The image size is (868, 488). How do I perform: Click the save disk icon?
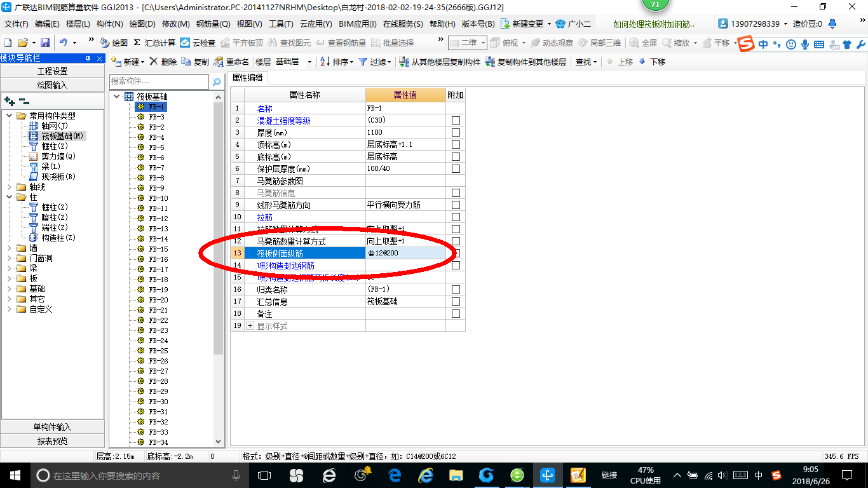[x=45, y=43]
